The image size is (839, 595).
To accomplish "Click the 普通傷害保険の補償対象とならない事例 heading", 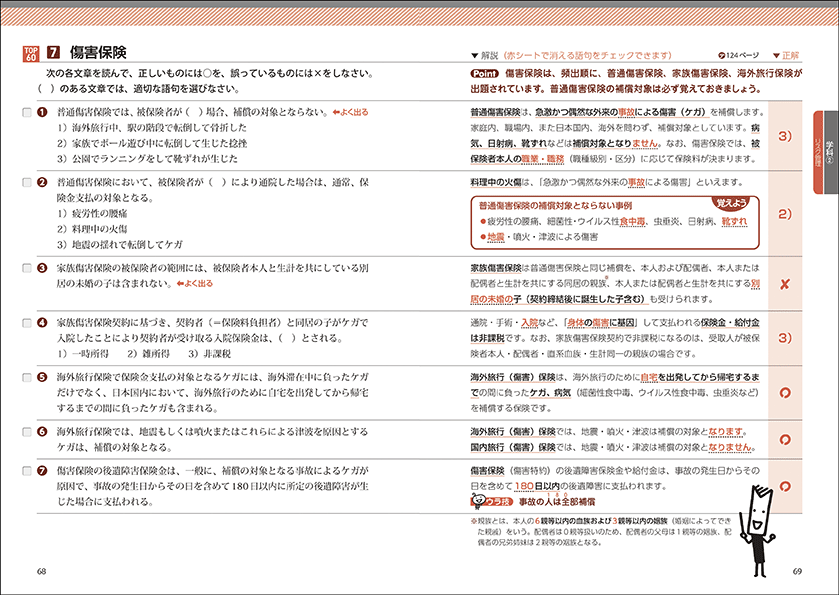I will 555,205.
